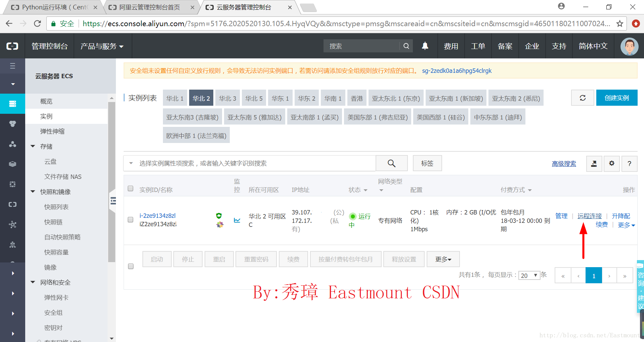Screen dimensions: 644x342
Task: Switch to the 华东 1 region tab
Action: [x=280, y=98]
